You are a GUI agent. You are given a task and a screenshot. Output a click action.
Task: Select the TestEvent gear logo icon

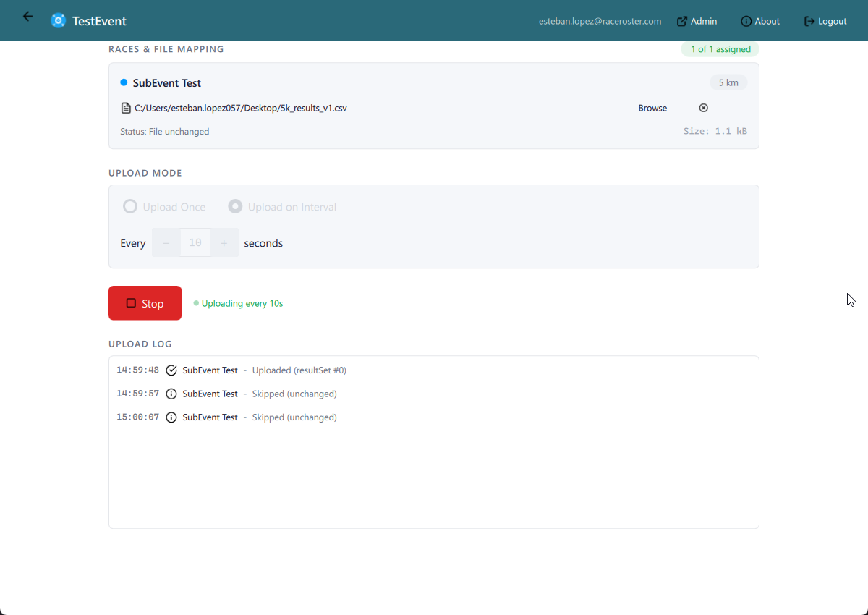pos(58,20)
